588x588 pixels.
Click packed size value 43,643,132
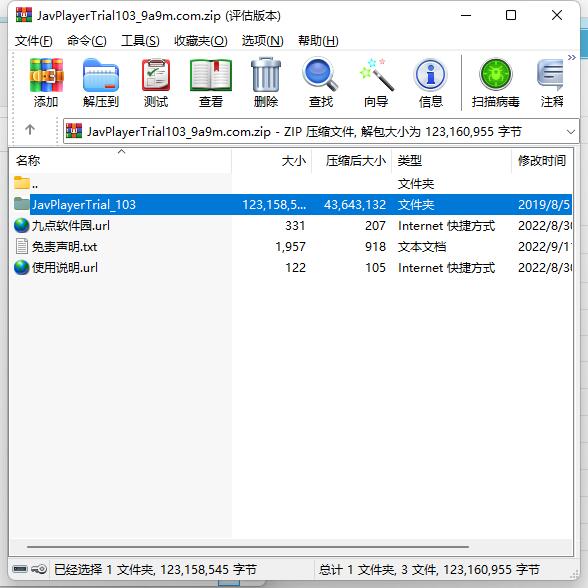(355, 204)
